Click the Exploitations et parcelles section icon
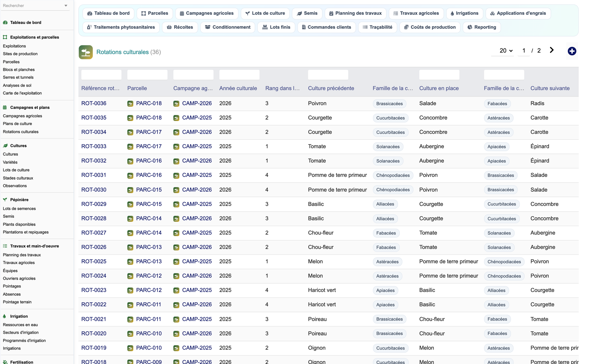 5,37
